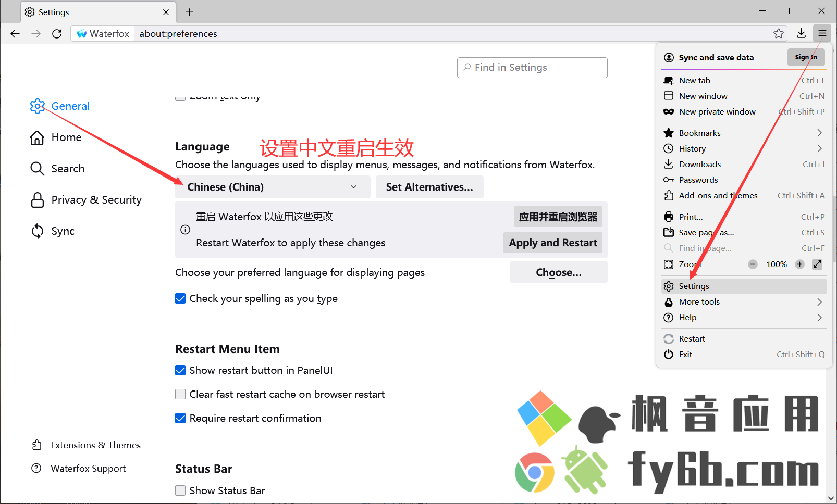Click the Waterfox Support help icon
The image size is (837, 504).
click(x=36, y=469)
